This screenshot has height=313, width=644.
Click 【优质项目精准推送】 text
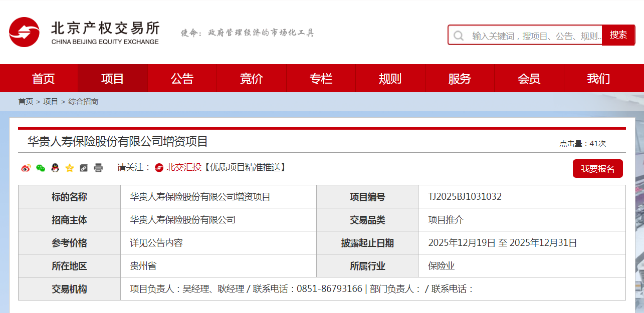pyautogui.click(x=245, y=167)
